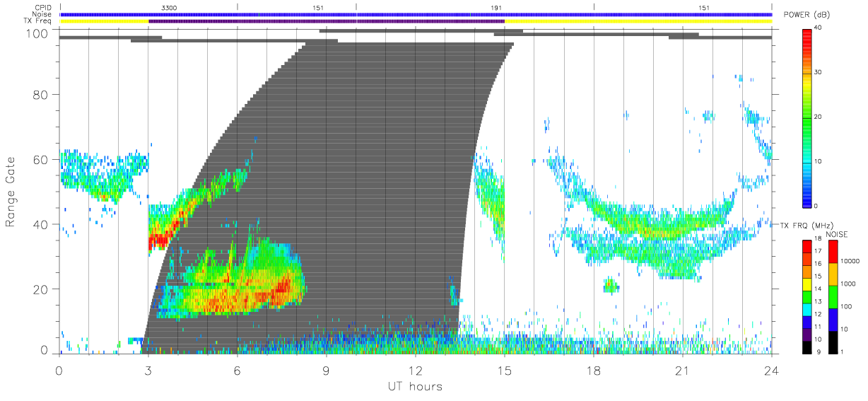Image resolution: width=868 pixels, height=401 pixels.
Task: Click the NOISE color scale bar
Action: click(833, 297)
